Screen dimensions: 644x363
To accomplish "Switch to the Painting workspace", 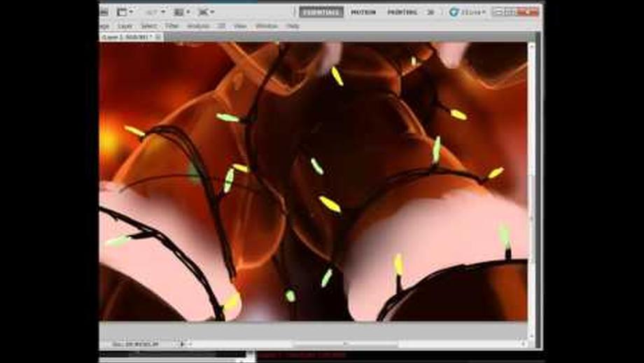I will [402, 13].
